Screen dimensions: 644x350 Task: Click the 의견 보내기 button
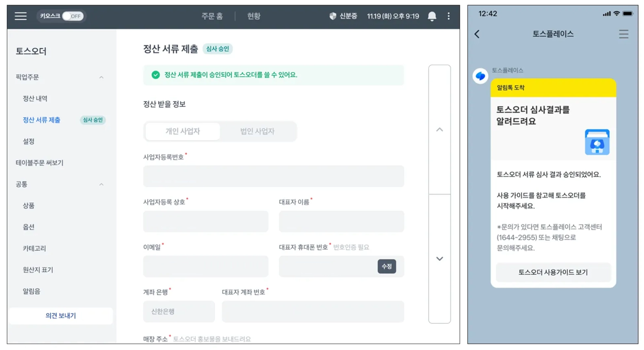click(x=61, y=316)
